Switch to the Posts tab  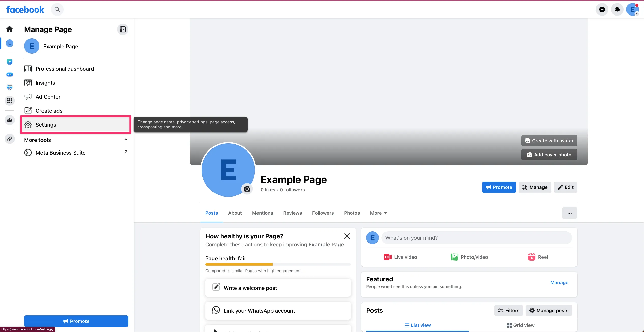click(x=211, y=213)
